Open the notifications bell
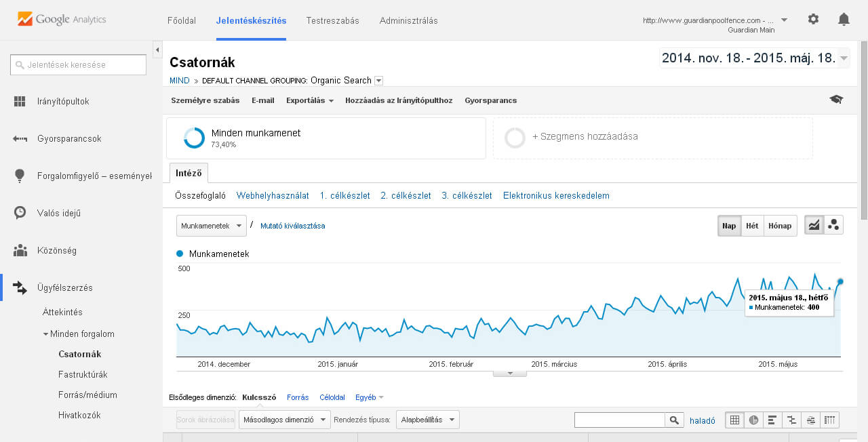This screenshot has width=868, height=442. tap(844, 20)
